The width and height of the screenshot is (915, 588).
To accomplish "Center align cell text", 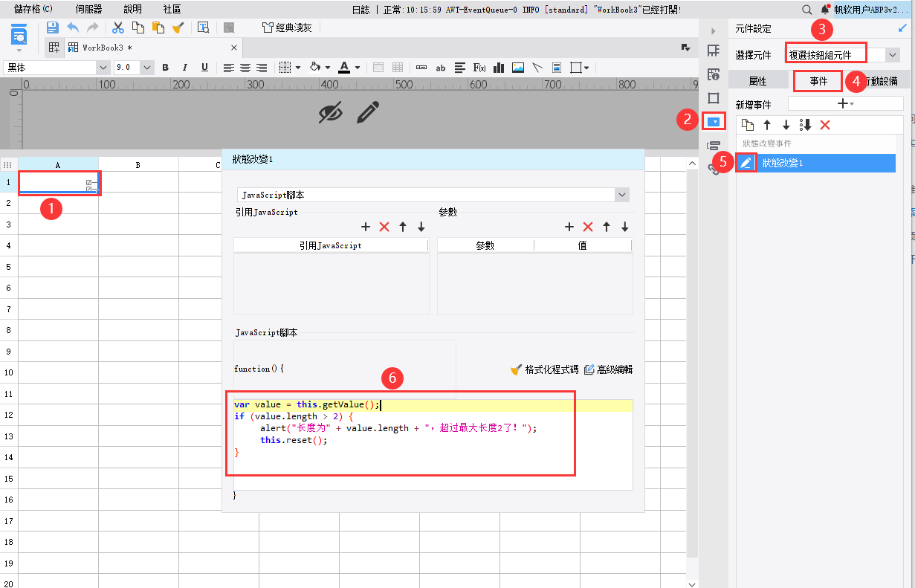I will coord(245,68).
